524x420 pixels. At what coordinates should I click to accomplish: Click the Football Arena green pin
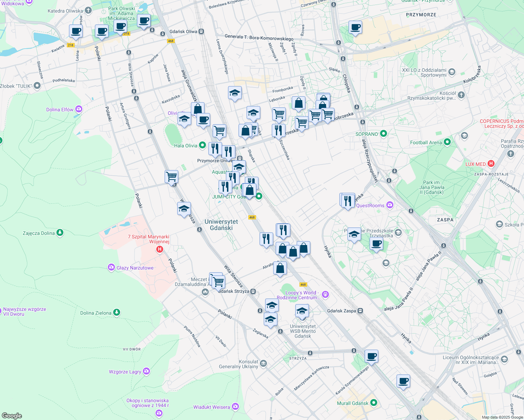pyautogui.click(x=447, y=142)
